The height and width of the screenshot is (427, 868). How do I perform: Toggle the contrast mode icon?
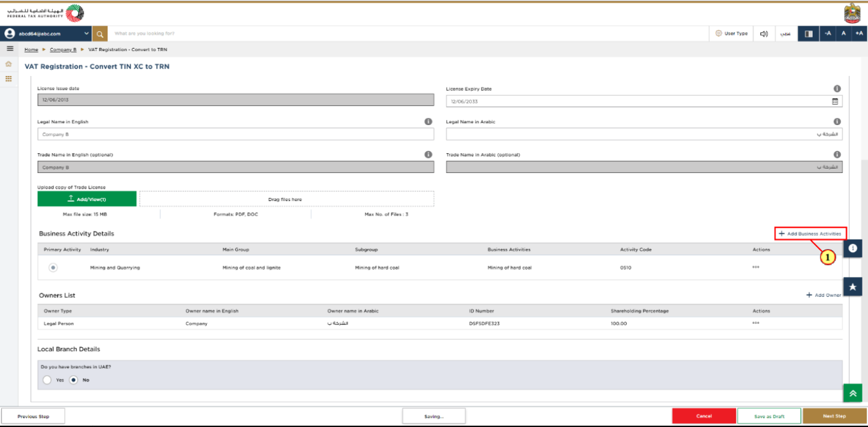point(808,34)
